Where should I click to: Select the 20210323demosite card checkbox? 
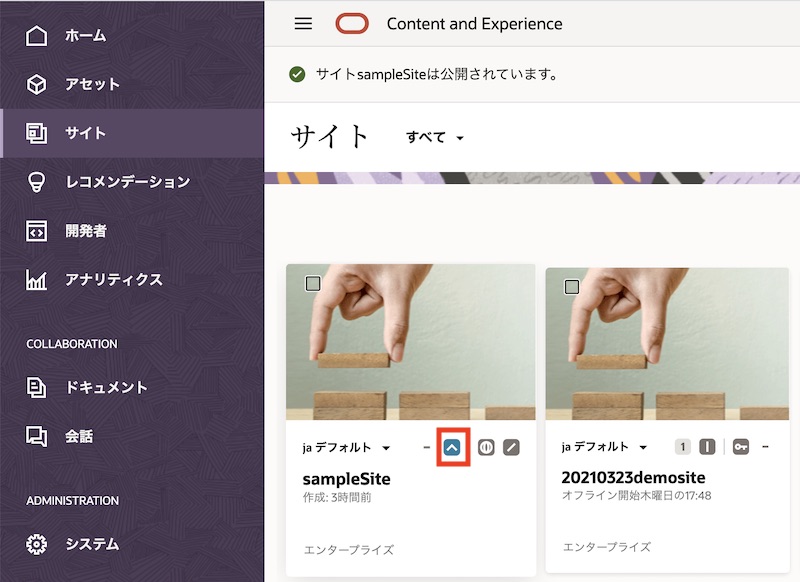571,285
